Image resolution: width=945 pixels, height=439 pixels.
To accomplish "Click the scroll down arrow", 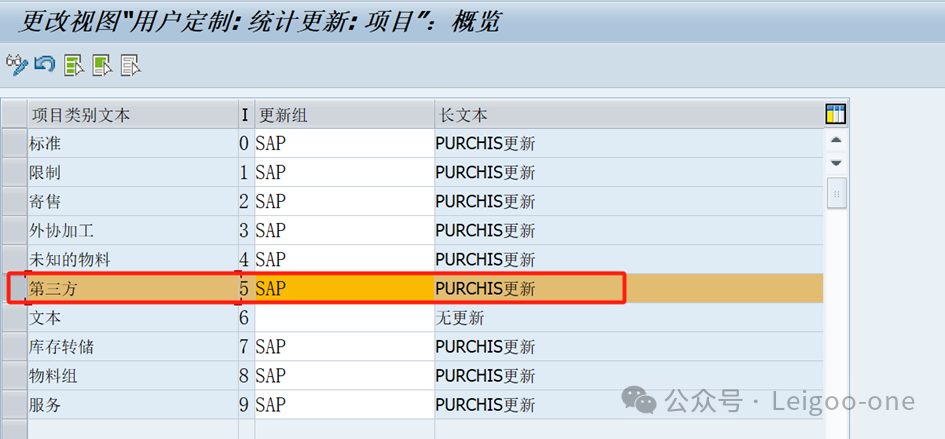I will click(836, 163).
